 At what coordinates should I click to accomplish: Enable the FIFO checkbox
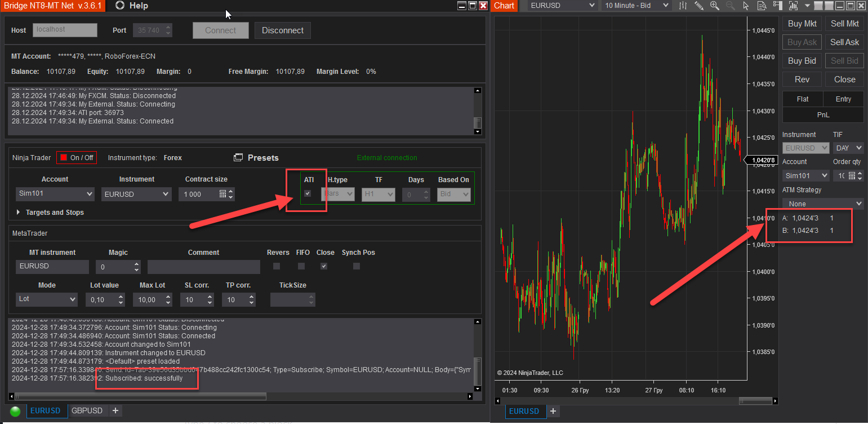[x=301, y=266]
